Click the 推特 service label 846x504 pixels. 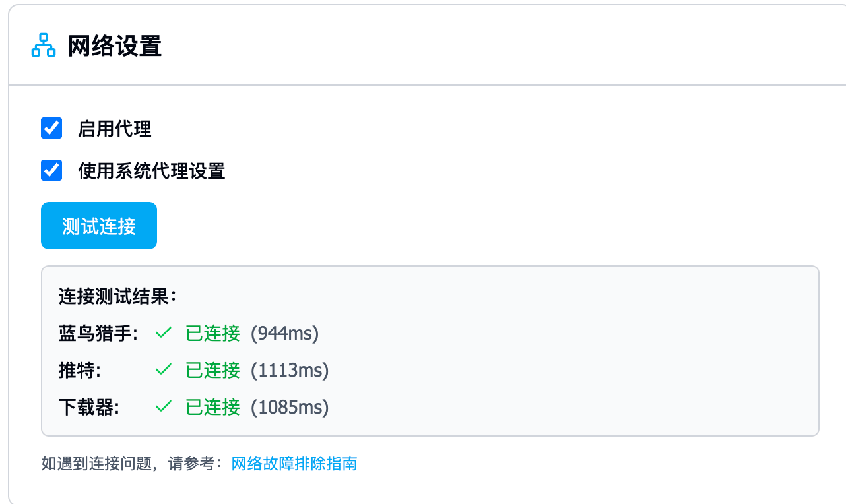point(79,371)
